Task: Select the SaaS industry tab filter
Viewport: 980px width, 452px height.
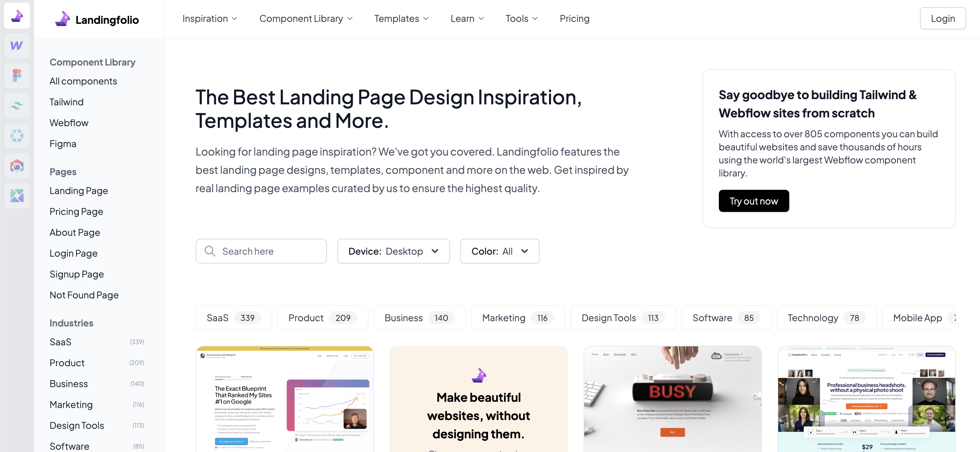Action: click(x=233, y=317)
